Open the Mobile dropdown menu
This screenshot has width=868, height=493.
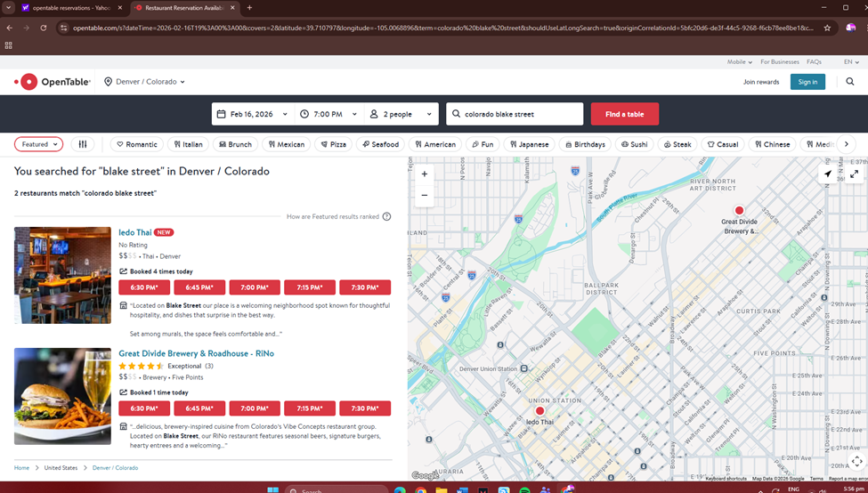tap(739, 62)
